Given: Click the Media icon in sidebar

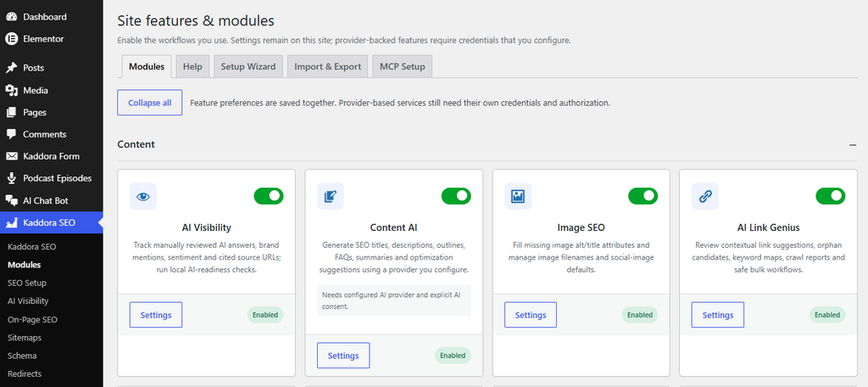Looking at the screenshot, I should (11, 90).
